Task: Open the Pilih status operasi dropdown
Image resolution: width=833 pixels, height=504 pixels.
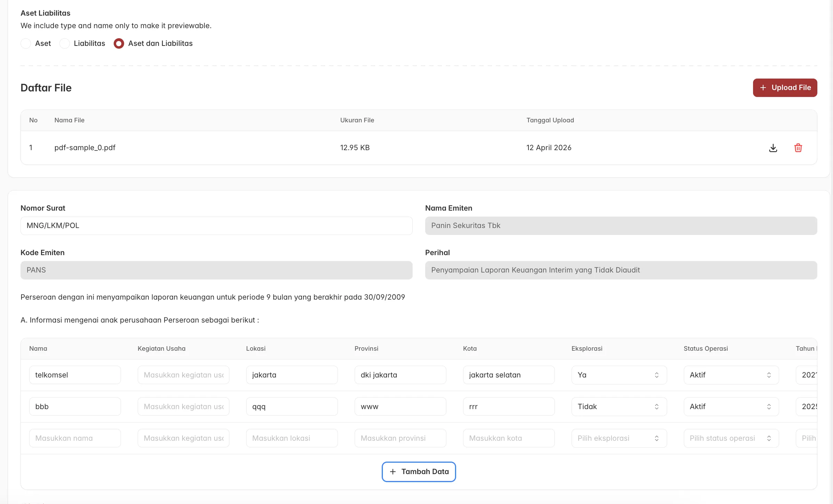Action: [731, 438]
